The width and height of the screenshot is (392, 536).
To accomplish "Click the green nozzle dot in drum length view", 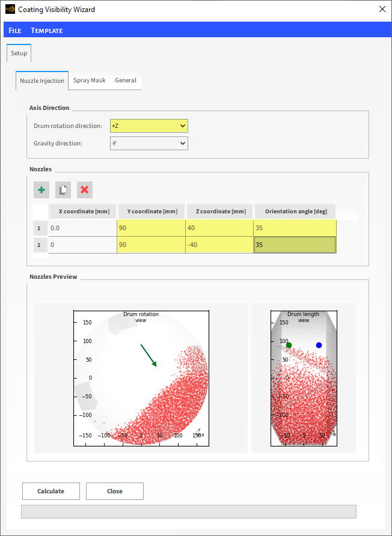I will point(289,345).
